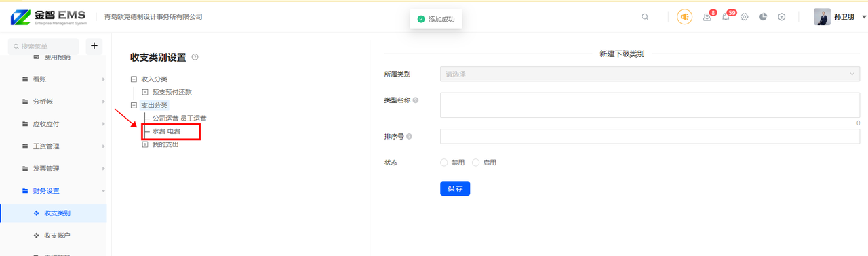
Task: Collapse the 支出分类 tree node
Action: tap(134, 106)
